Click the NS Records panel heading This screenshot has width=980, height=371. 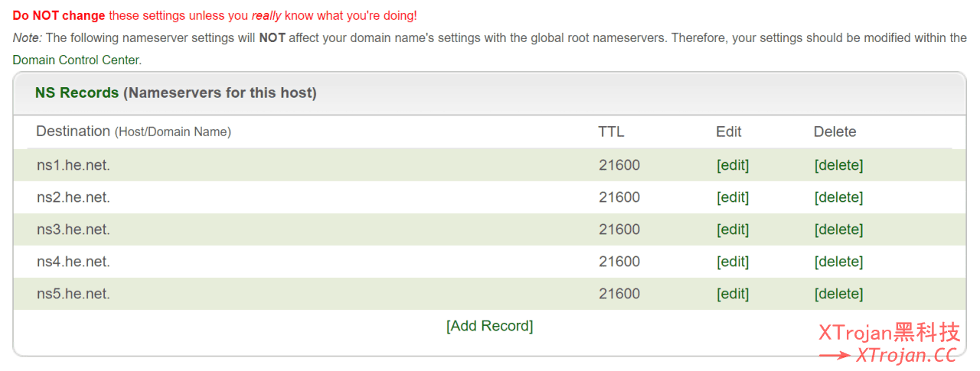175,93
